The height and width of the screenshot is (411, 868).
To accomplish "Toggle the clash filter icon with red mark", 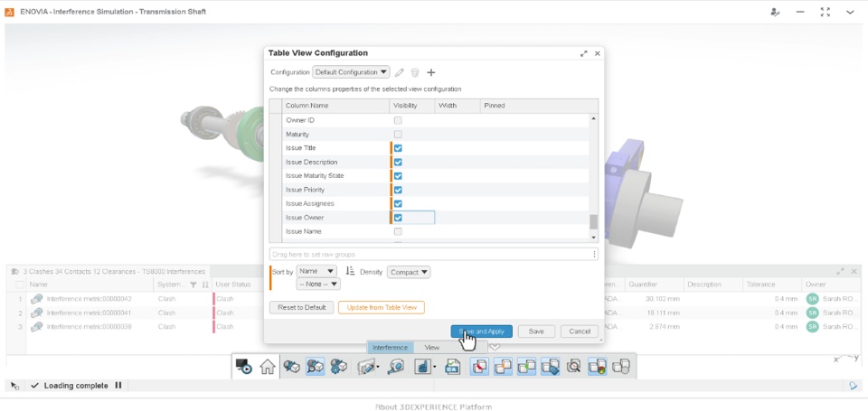I will click(x=479, y=366).
